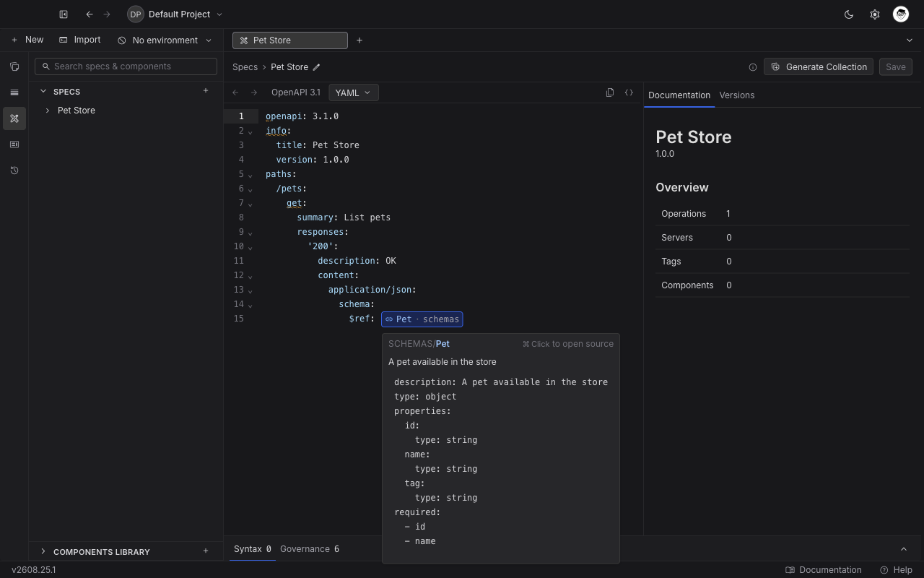Image resolution: width=924 pixels, height=578 pixels.
Task: Click the Components overview row
Action: point(783,285)
